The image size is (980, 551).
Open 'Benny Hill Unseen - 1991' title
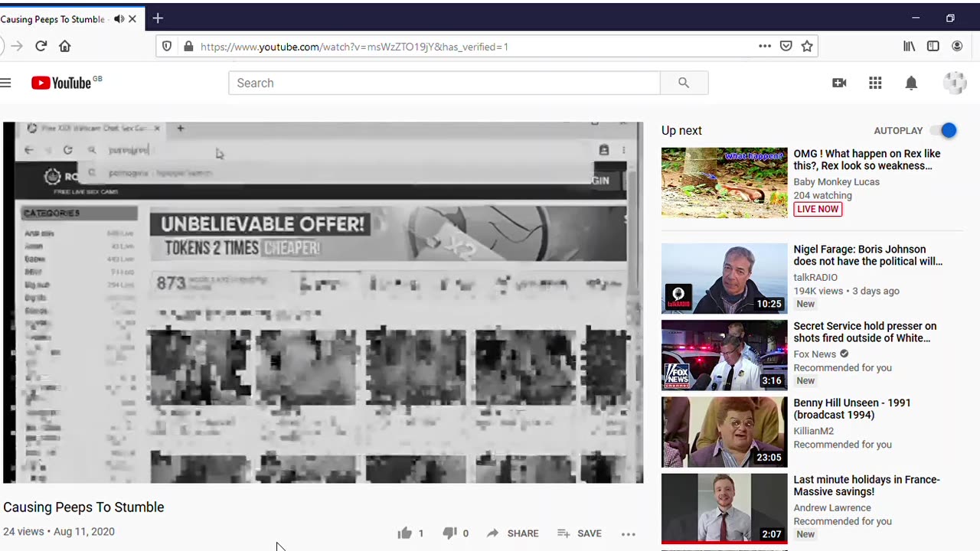coord(852,409)
